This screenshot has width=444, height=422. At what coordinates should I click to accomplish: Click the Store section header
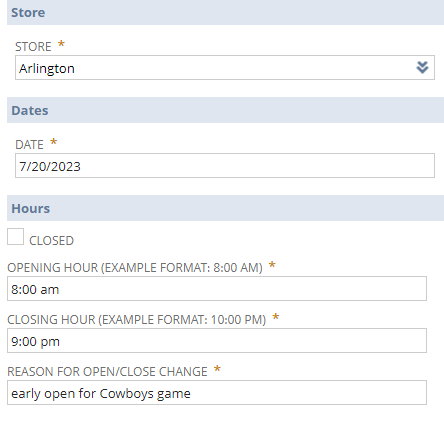(225, 13)
